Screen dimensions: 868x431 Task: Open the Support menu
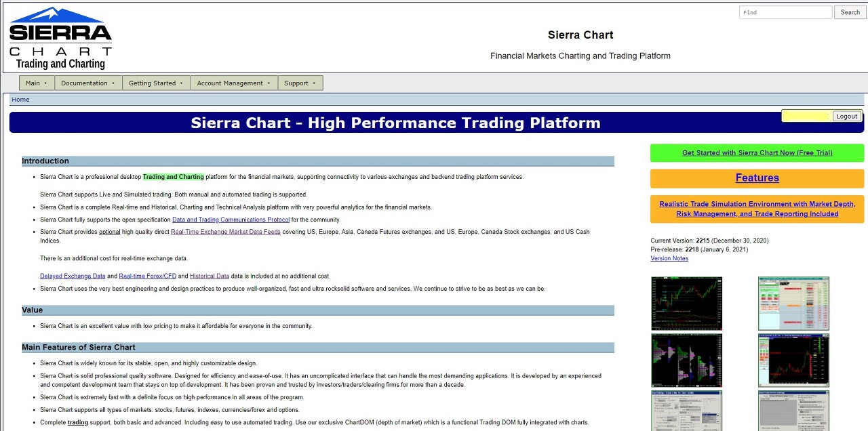[x=300, y=83]
